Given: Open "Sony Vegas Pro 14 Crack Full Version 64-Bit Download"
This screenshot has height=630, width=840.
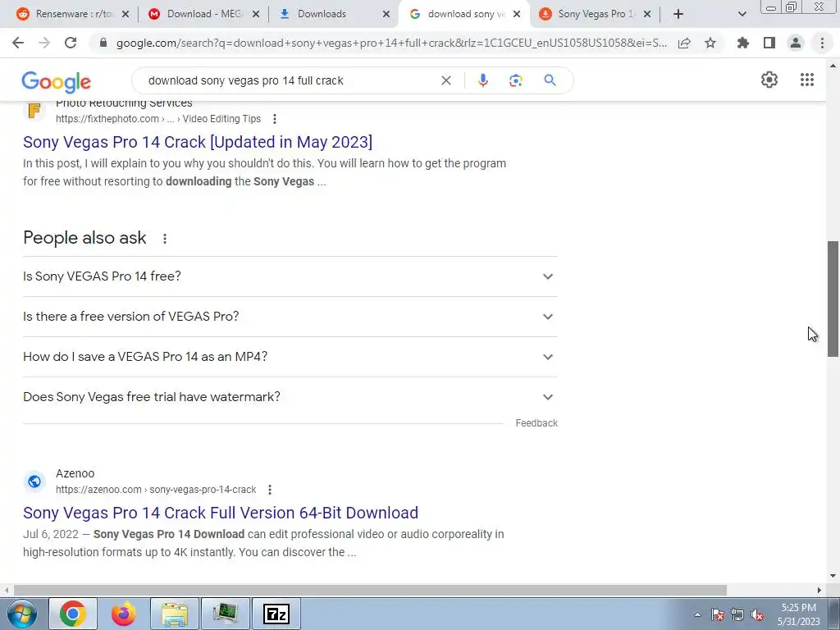Looking at the screenshot, I should click(221, 513).
